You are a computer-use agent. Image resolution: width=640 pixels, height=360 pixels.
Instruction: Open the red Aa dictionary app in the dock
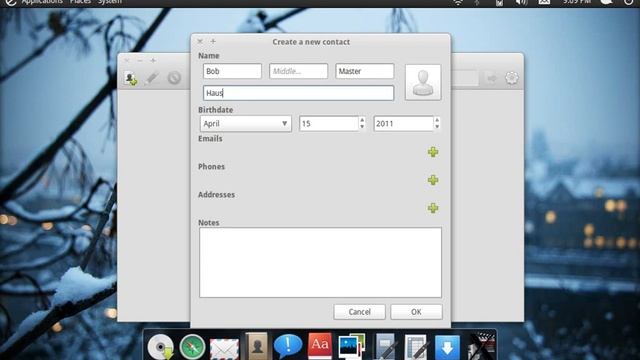tap(320, 346)
